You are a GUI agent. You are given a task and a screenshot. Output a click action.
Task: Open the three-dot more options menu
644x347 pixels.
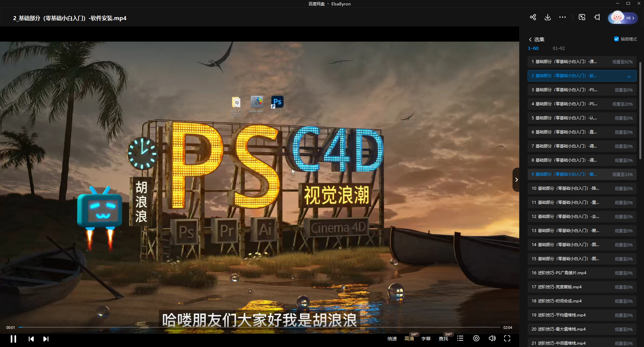562,17
